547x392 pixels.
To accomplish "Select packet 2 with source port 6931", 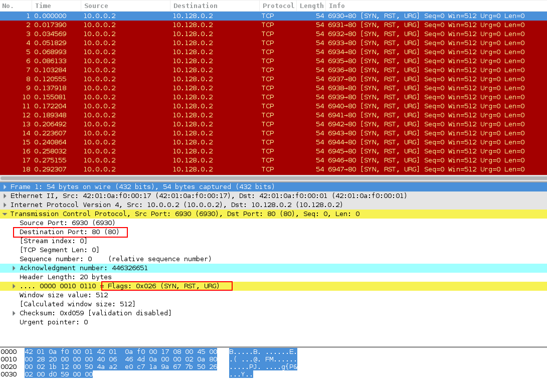I will tap(274, 25).
